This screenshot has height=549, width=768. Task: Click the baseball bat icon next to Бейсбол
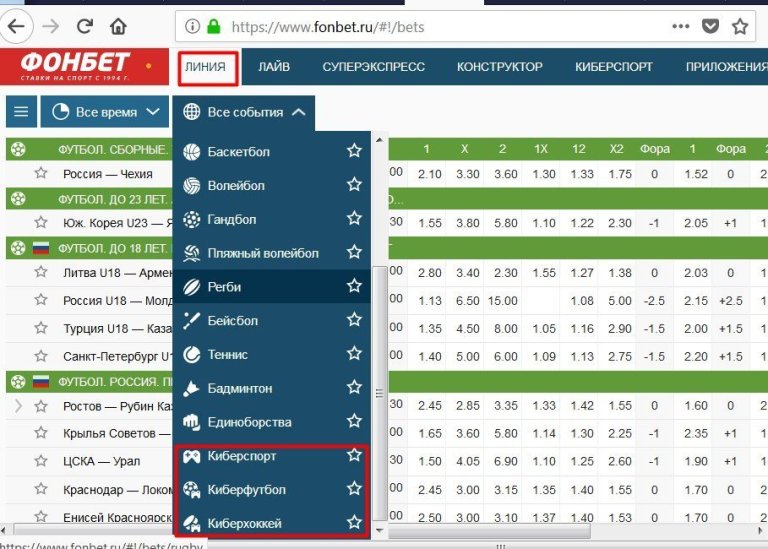click(x=192, y=321)
